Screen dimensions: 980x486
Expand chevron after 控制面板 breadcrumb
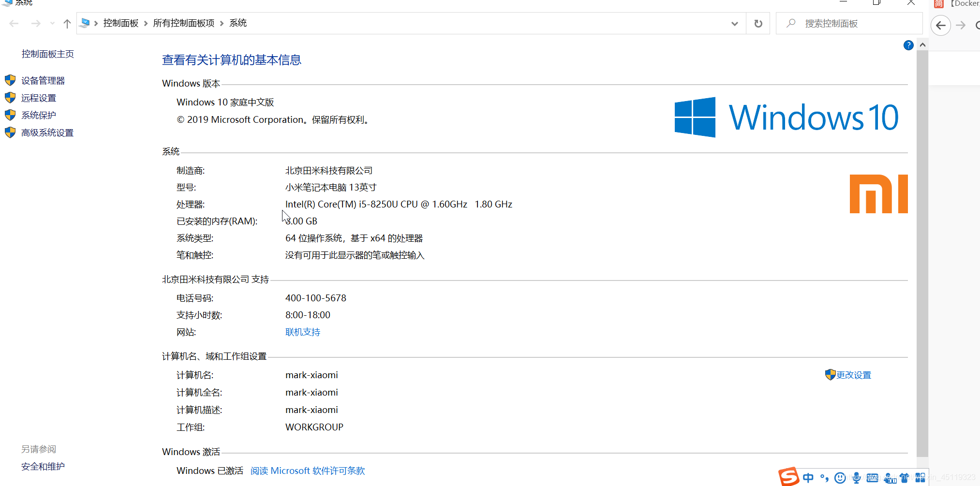coord(146,23)
